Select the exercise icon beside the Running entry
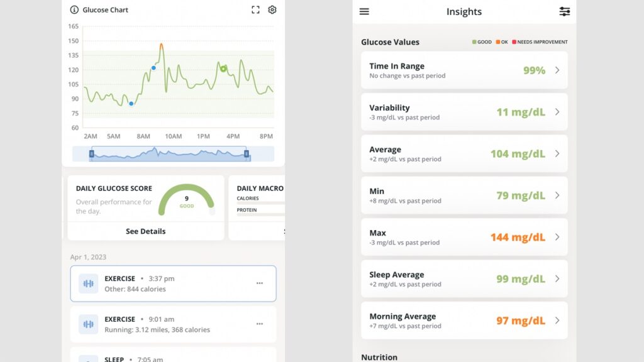This screenshot has height=362, width=644. coord(89,323)
